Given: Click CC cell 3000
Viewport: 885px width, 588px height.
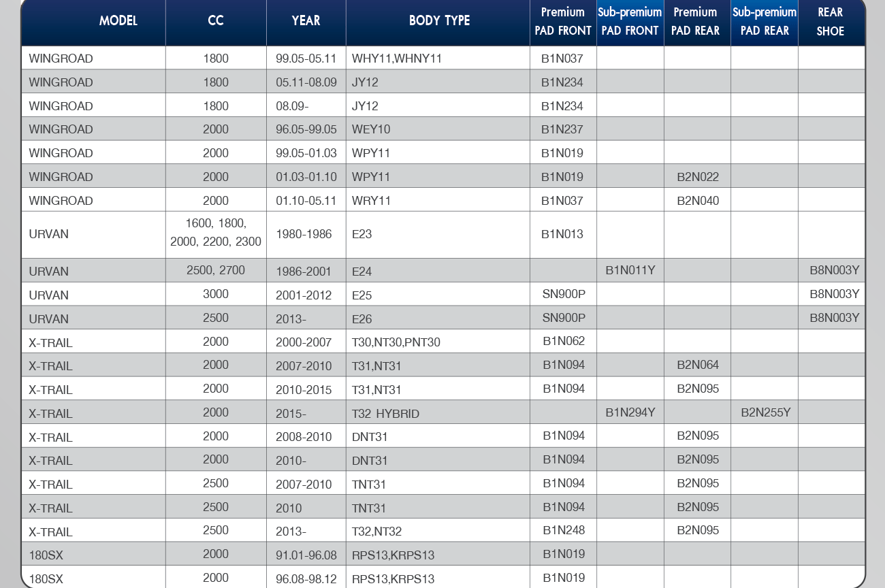Looking at the screenshot, I should click(216, 294).
